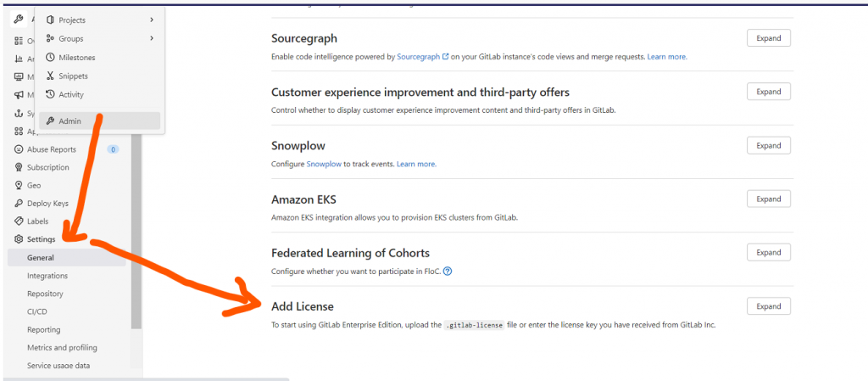This screenshot has height=381, width=868.
Task: Click the Admin wrench icon in the menu
Action: pos(50,121)
